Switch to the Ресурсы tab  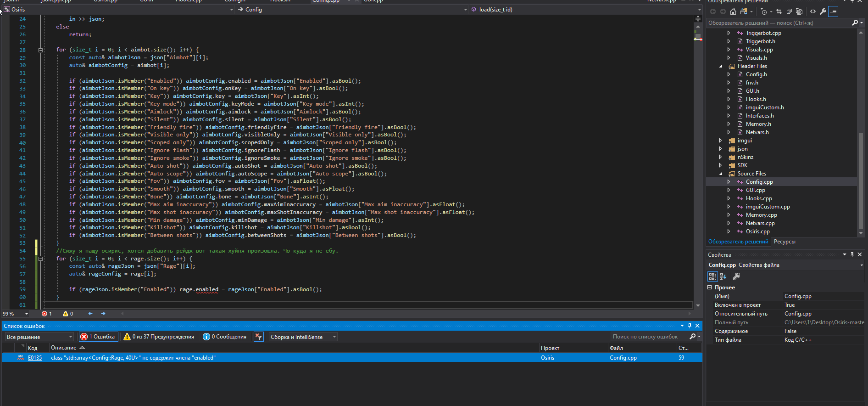pos(785,242)
